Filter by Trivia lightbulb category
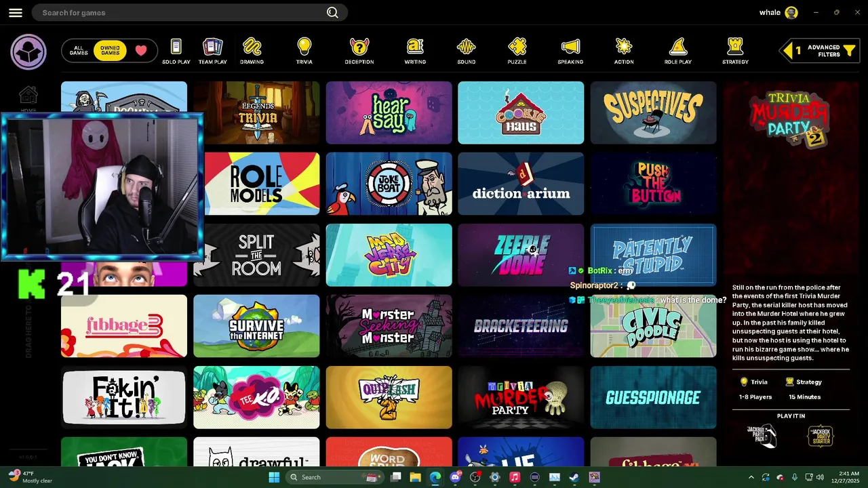 304,52
